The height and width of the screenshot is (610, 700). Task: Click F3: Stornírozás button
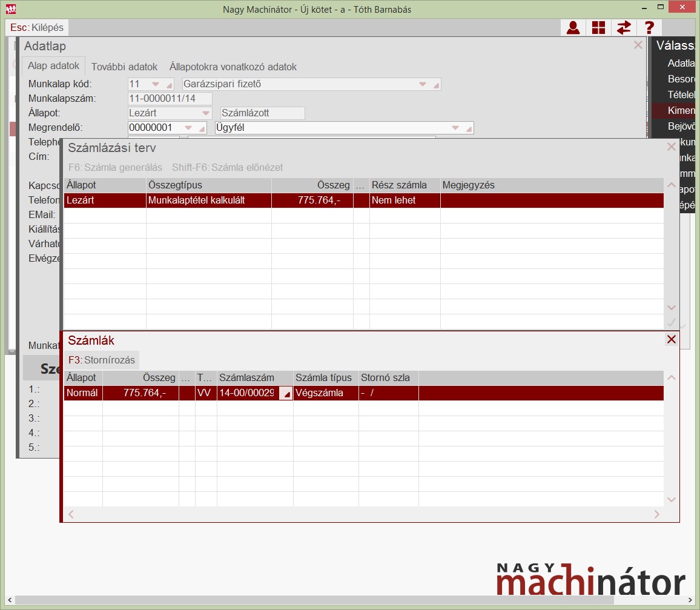point(102,360)
